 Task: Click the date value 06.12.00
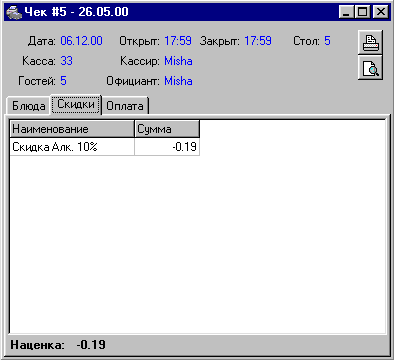point(81,41)
